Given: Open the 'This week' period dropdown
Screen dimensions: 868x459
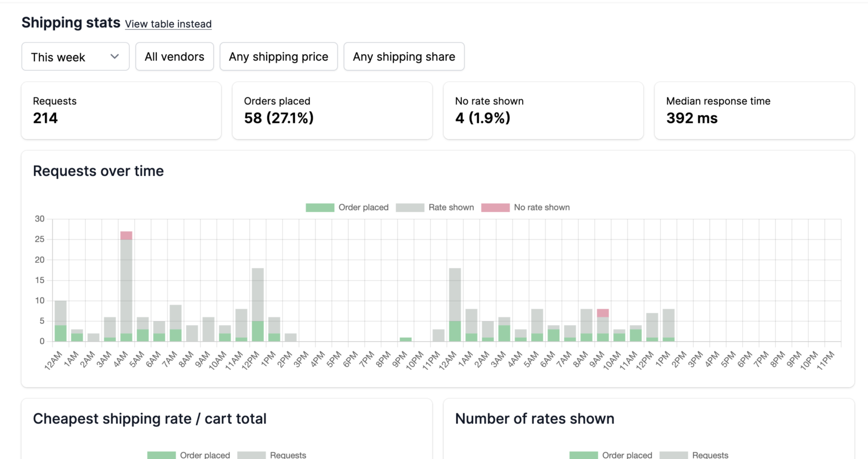Looking at the screenshot, I should (x=75, y=56).
